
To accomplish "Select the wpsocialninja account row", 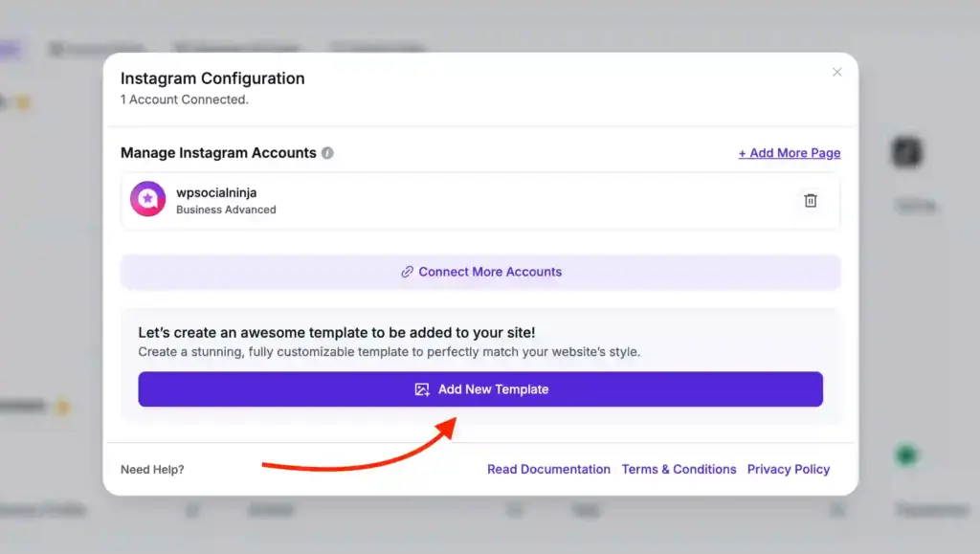I will (431, 201).
